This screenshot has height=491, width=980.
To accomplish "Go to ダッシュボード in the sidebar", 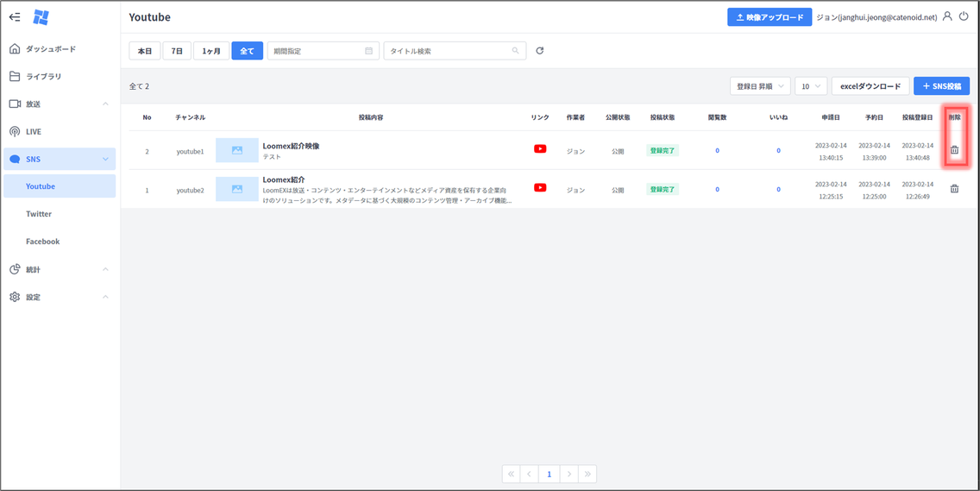I will point(50,49).
